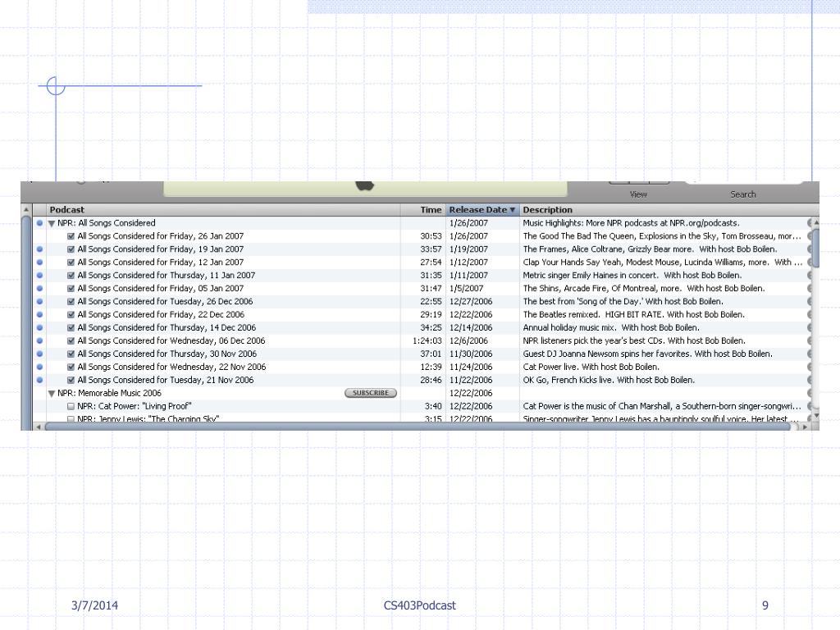This screenshot has height=630, width=840.
Task: Click the slide number 9 in the footer
Action: tap(765, 605)
